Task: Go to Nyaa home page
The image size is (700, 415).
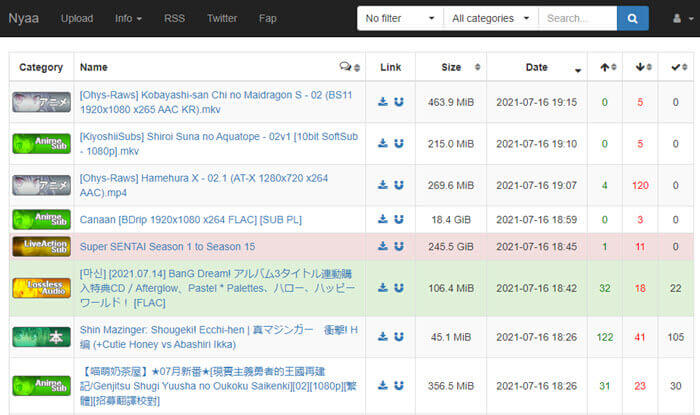Action: click(24, 18)
